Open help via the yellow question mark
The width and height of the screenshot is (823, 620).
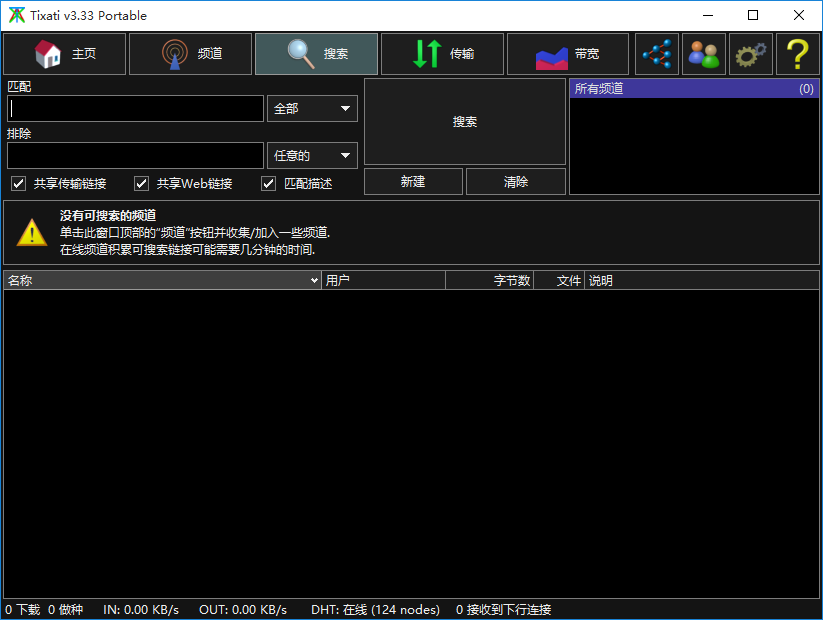[x=798, y=54]
